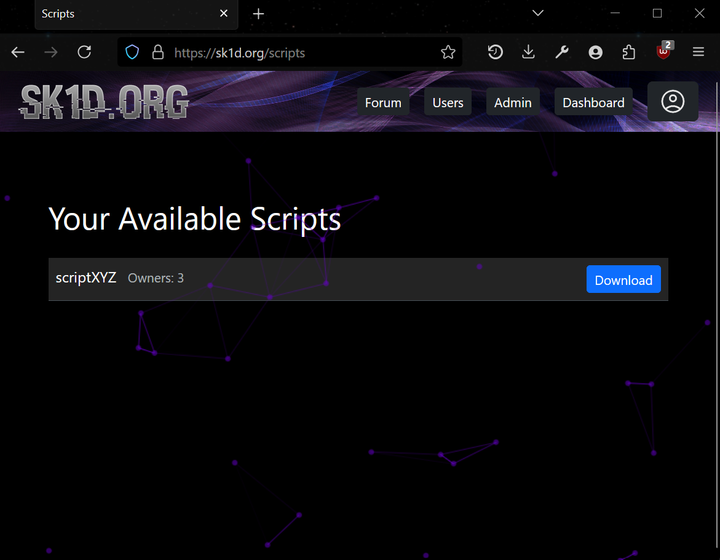Open the hamburger application menu
The height and width of the screenshot is (560, 720).
point(699,52)
